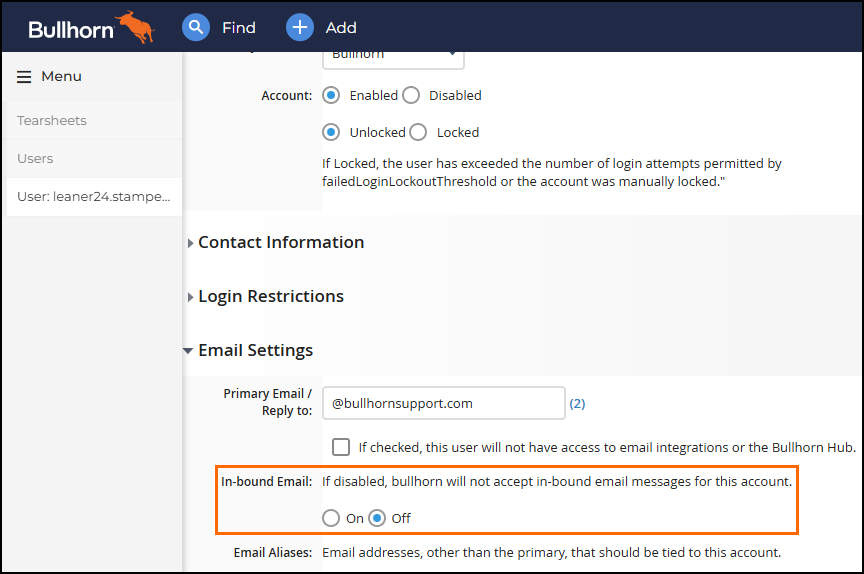
Task: Select the Disabled account radio button
Action: click(411, 95)
